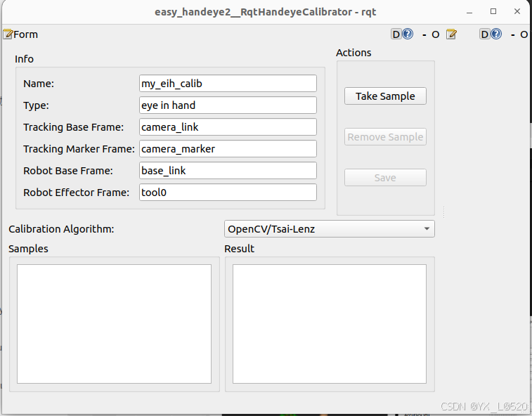Click the left-hand O close-plugin button
This screenshot has height=416, width=532.
coord(435,34)
